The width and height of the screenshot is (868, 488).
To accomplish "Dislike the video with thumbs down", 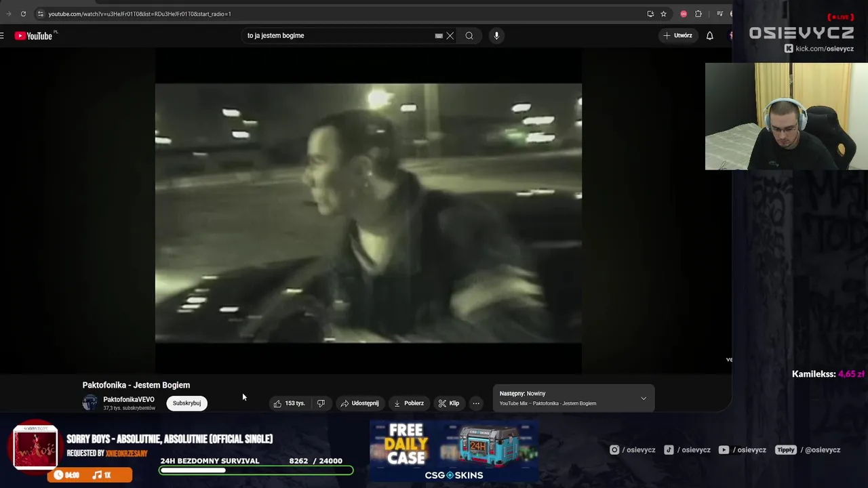I will 321,403.
